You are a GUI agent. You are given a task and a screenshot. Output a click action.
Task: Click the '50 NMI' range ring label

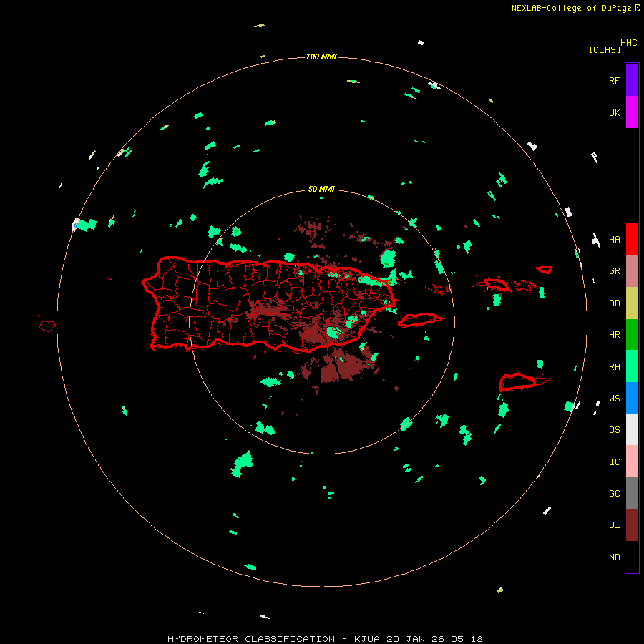[321, 189]
